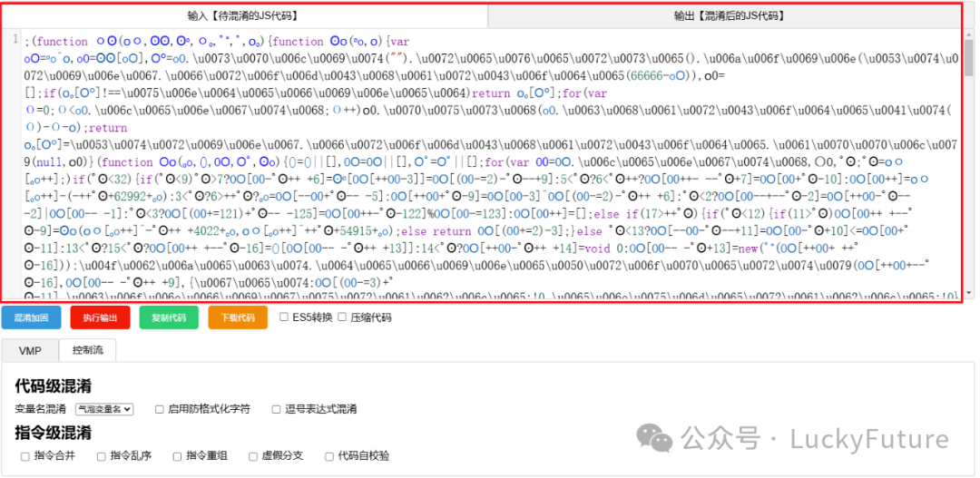Switch to the VMP tab
This screenshot has height=478, width=980.
tap(30, 350)
